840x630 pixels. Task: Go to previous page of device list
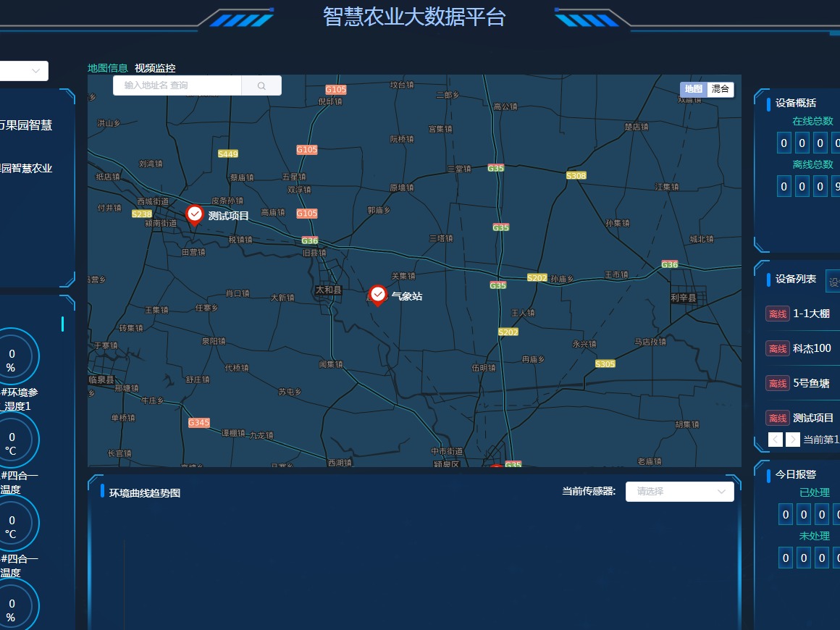775,440
